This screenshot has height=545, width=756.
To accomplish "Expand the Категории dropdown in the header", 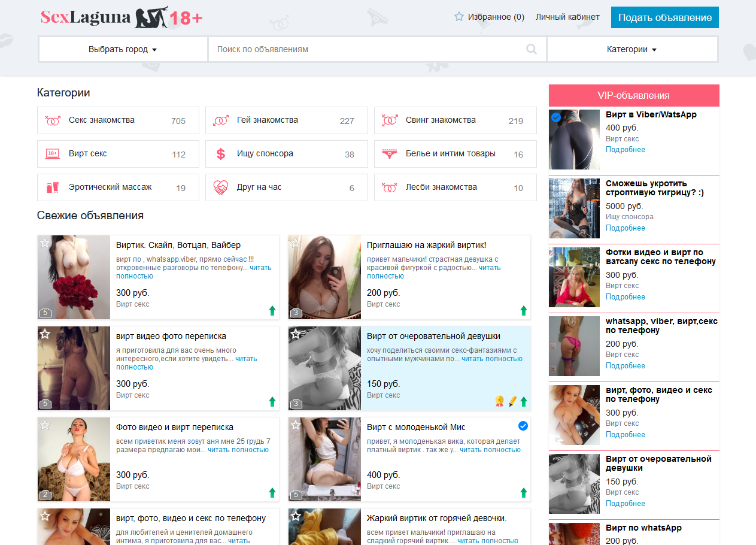I will 631,50.
